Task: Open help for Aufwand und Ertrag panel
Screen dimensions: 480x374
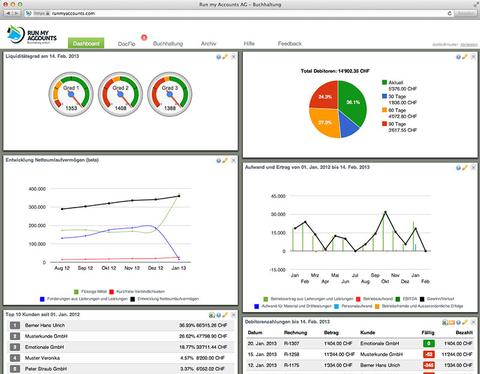Action: tap(458, 168)
